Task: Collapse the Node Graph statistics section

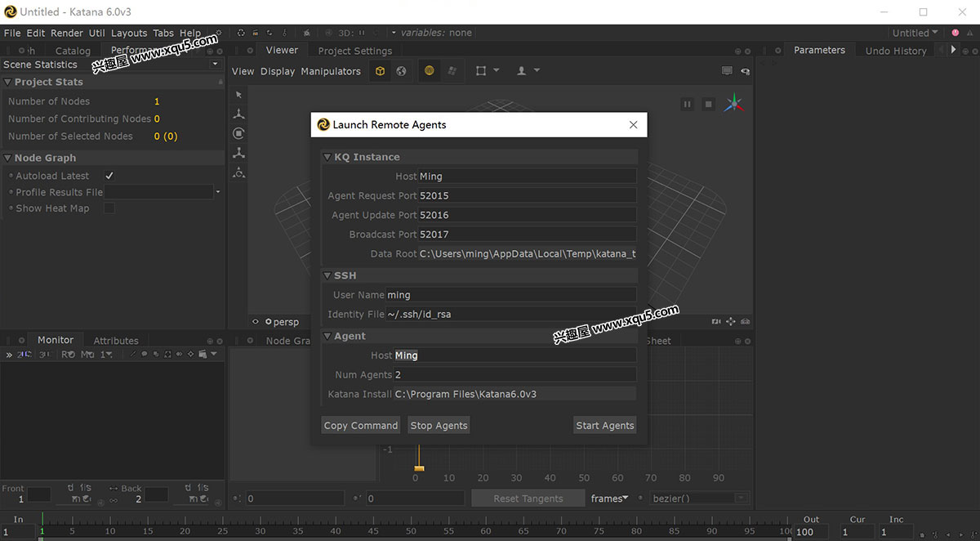Action: pyautogui.click(x=7, y=158)
